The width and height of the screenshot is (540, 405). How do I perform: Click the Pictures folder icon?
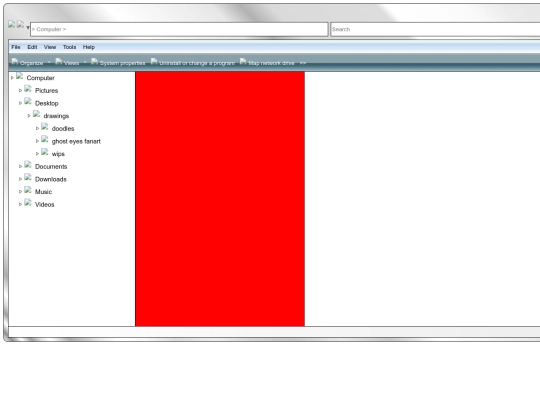[28, 89]
